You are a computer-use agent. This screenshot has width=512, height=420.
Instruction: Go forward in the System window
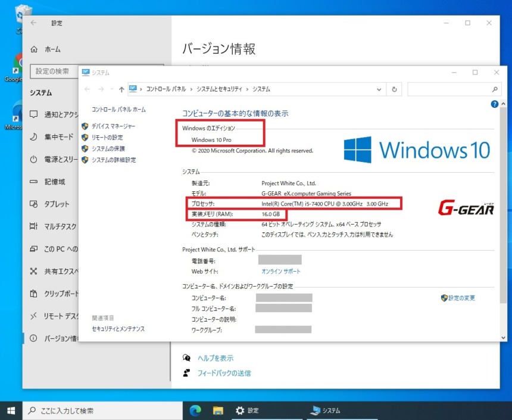point(101,89)
